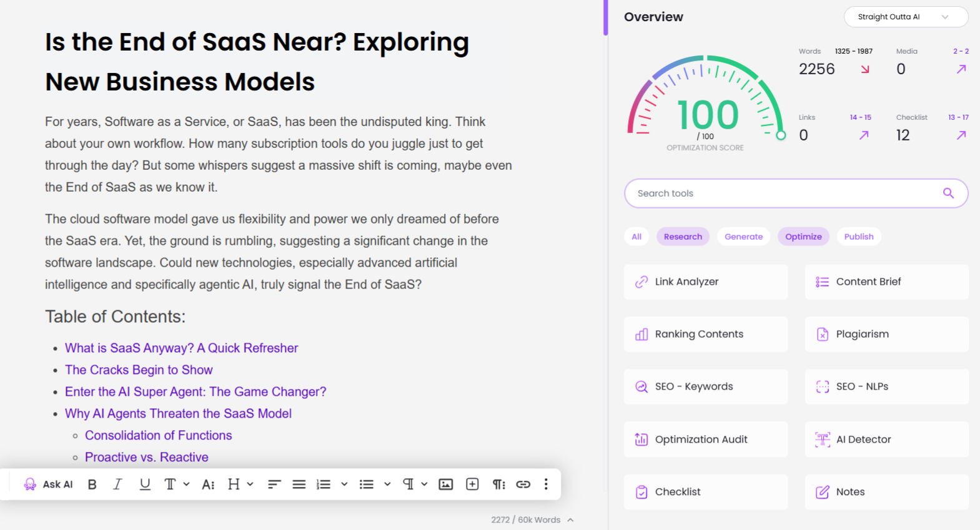Open the SEO - Keywords tool
The height and width of the screenshot is (530, 980).
tap(706, 387)
